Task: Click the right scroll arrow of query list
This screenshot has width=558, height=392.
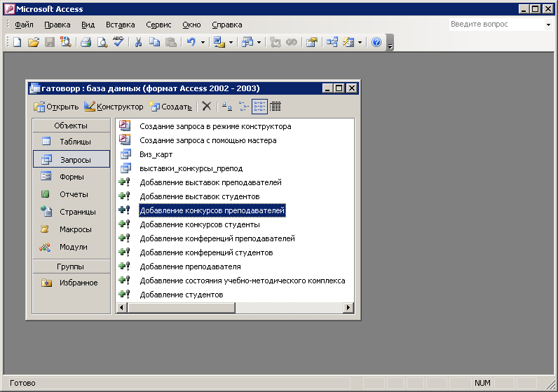Action: (x=348, y=307)
